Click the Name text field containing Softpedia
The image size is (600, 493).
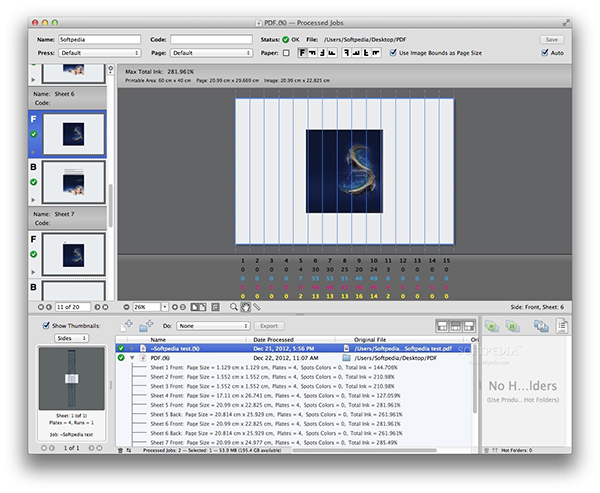coord(100,39)
